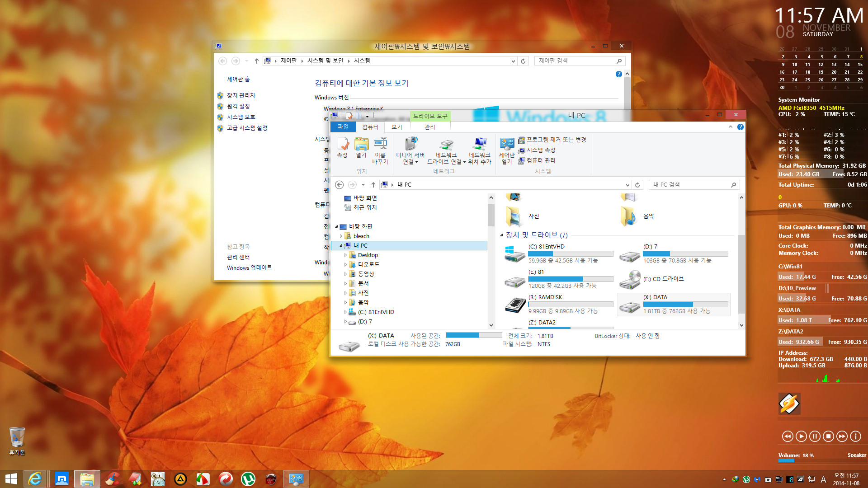This screenshot has height=488, width=868.
Task: Collapse the 내 PC tree node
Action: (341, 245)
